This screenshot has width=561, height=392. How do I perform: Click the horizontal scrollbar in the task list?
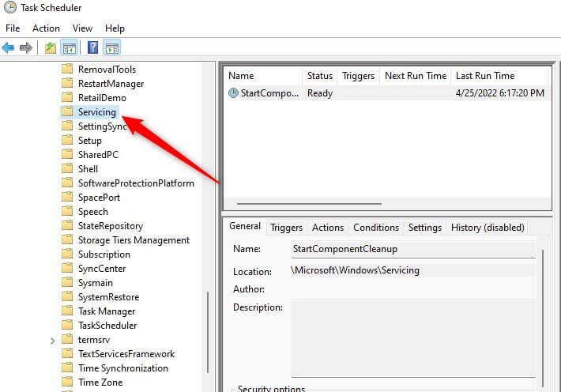pos(309,204)
